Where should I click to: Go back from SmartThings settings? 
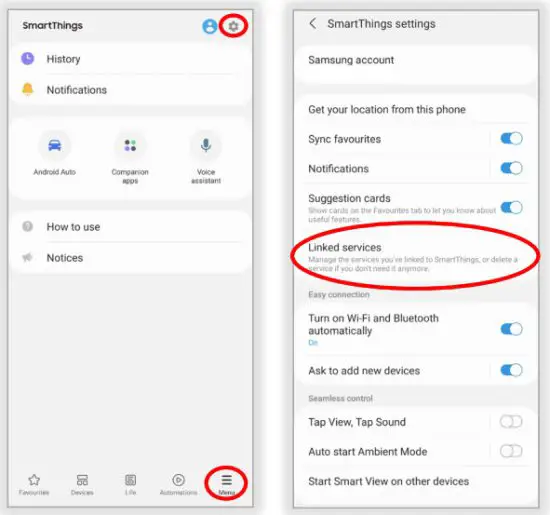click(313, 24)
